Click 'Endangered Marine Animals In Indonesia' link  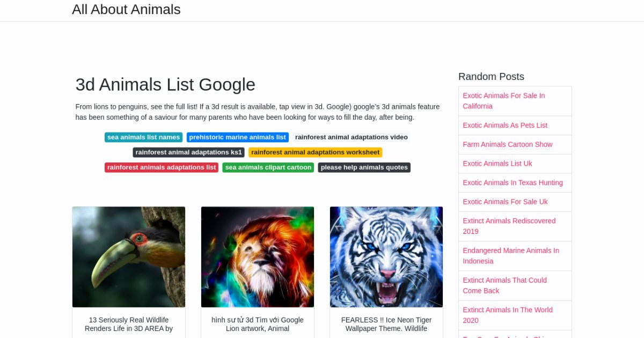[511, 256]
